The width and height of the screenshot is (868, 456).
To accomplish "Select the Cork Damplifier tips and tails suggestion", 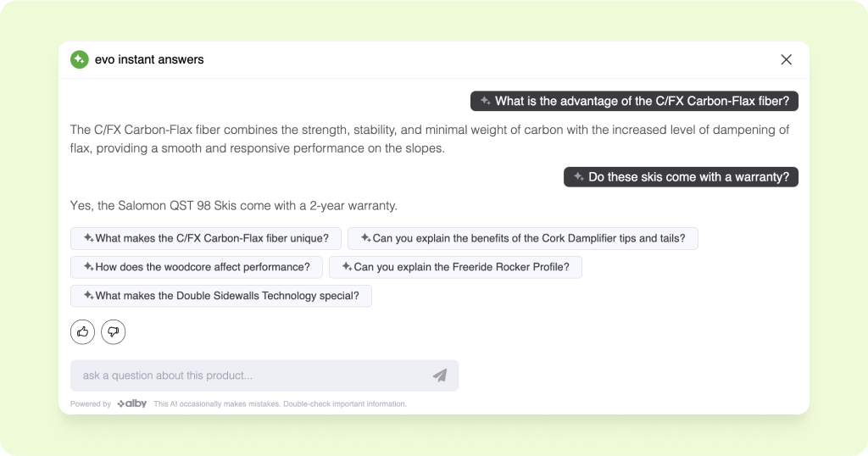I will 523,238.
